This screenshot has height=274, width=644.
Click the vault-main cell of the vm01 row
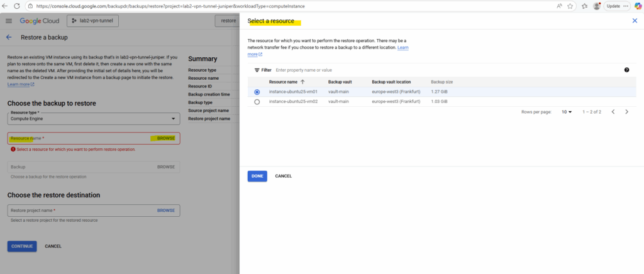coord(338,92)
